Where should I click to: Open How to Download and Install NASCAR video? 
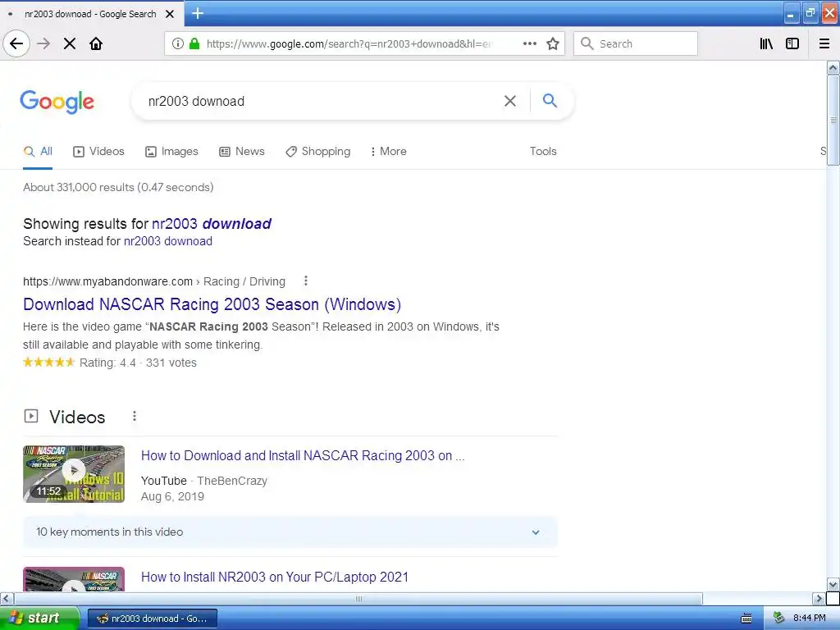(303, 455)
